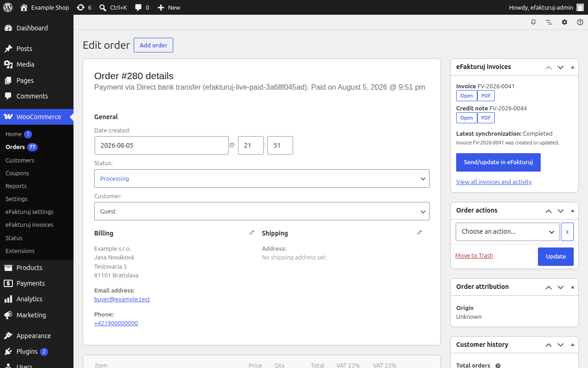Click Total orders help tooltip icon

[498, 365]
